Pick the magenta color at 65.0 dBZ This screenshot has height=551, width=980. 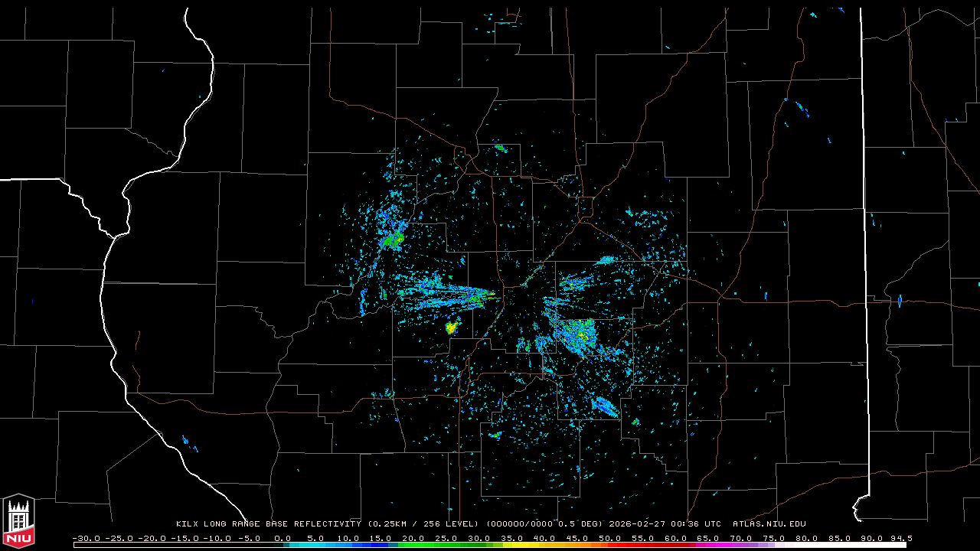[708, 545]
